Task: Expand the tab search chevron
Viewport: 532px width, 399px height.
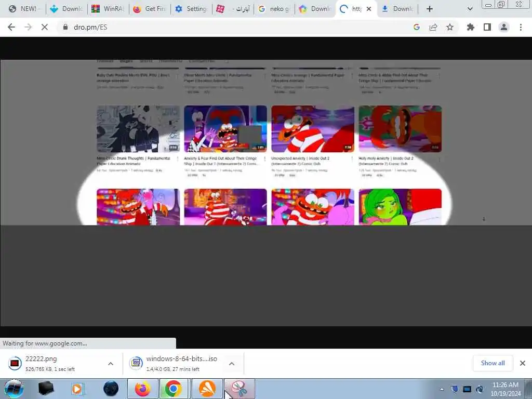Action: tap(470, 9)
